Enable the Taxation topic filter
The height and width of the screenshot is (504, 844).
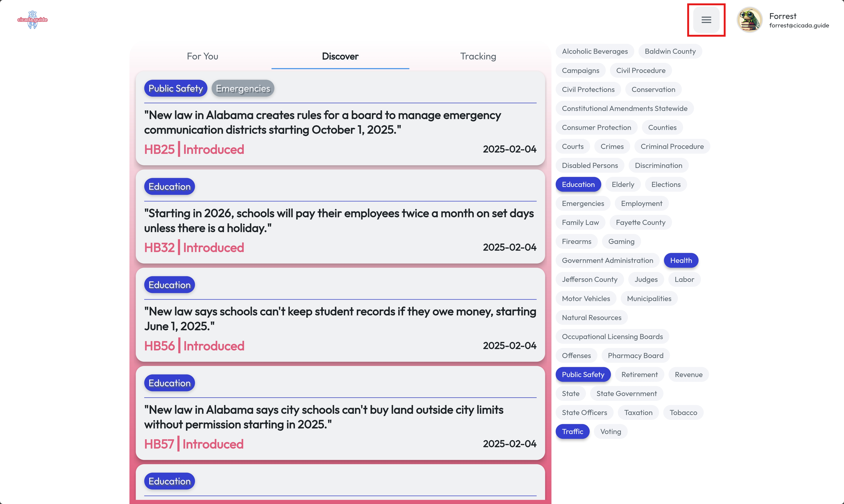638,413
